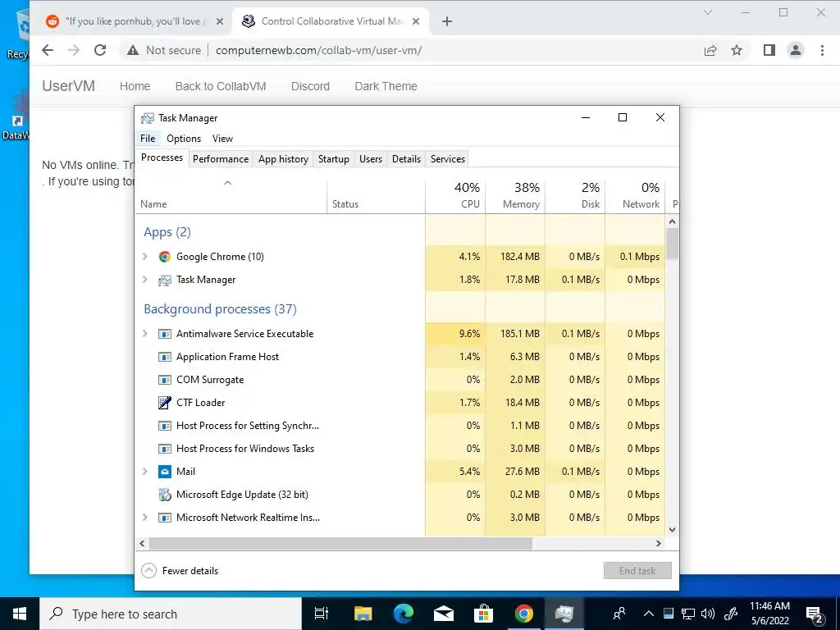Open the Discord link on the page
Viewport: 840px width, 630px height.
click(x=310, y=86)
